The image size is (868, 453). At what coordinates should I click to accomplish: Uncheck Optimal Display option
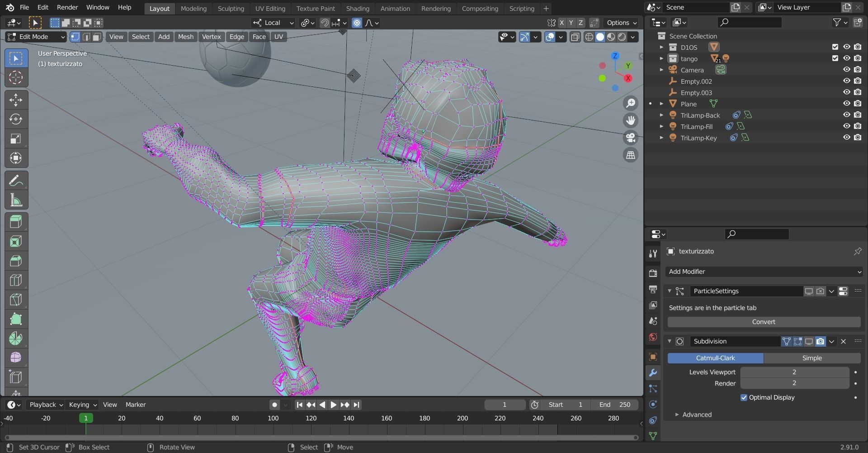tap(744, 398)
